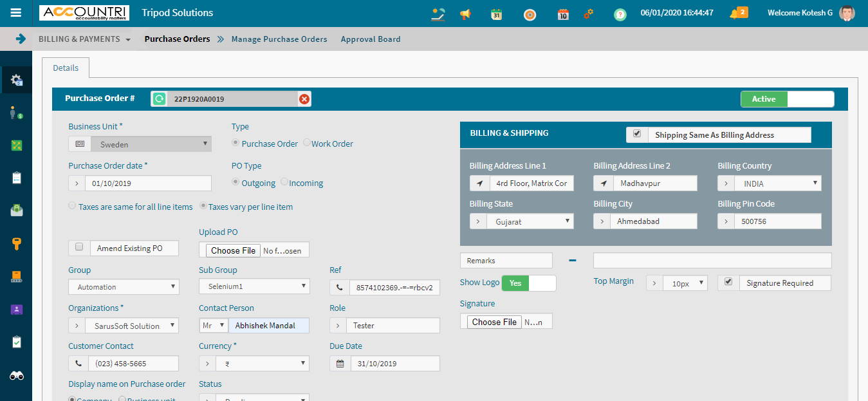Viewport: 868px width, 401px height.
Task: Select the Purchase Order radio button
Action: (236, 143)
